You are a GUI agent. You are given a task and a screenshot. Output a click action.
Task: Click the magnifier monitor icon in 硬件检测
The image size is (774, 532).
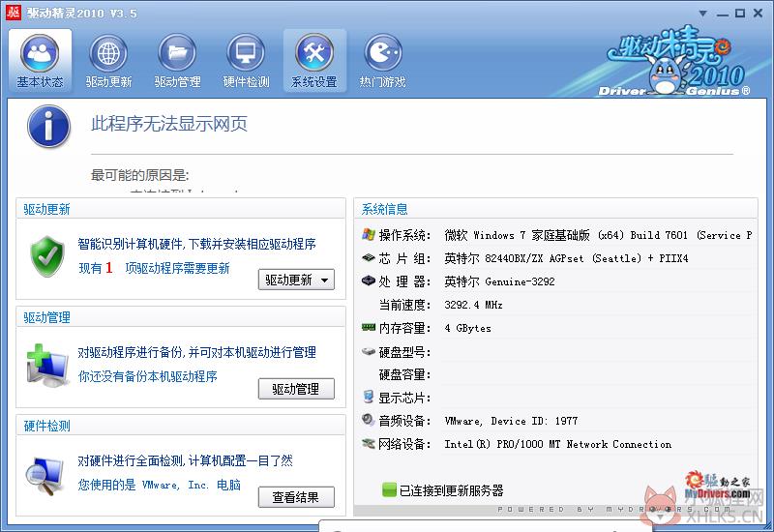coord(45,475)
